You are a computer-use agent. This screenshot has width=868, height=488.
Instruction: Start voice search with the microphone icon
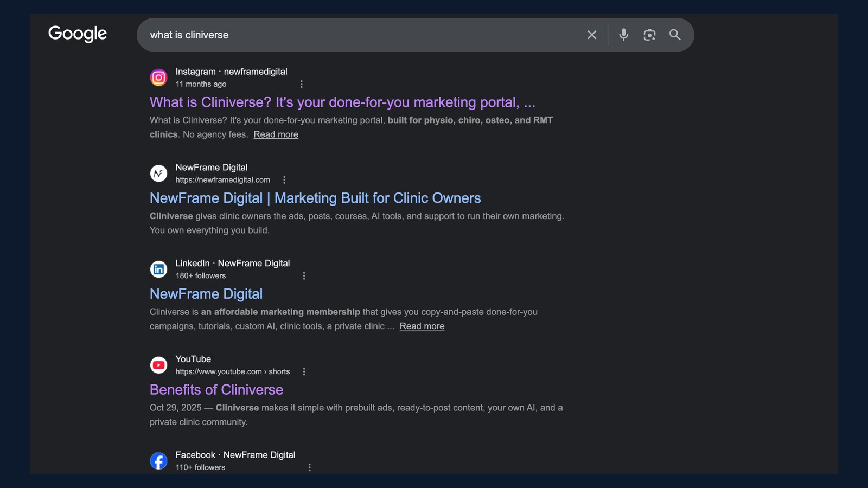tap(624, 35)
